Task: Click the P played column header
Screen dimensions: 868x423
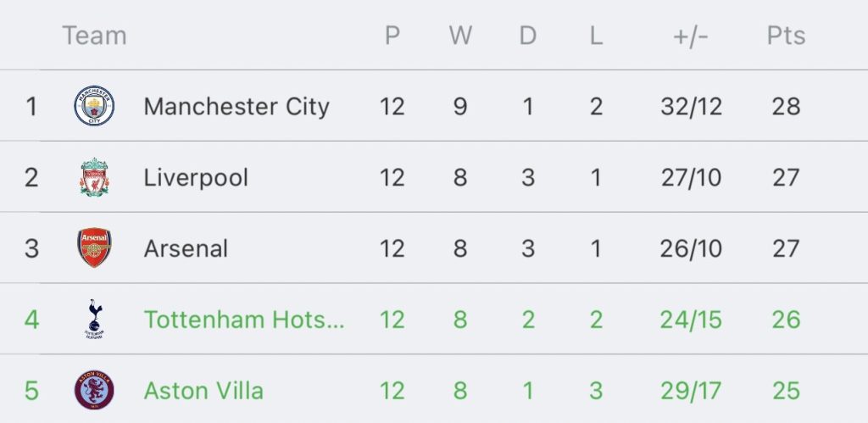Action: tap(392, 36)
